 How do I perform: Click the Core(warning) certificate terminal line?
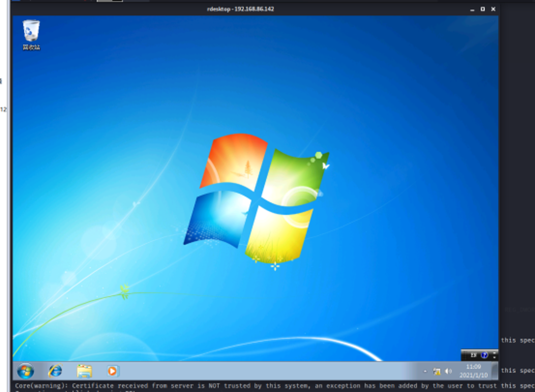(275, 386)
